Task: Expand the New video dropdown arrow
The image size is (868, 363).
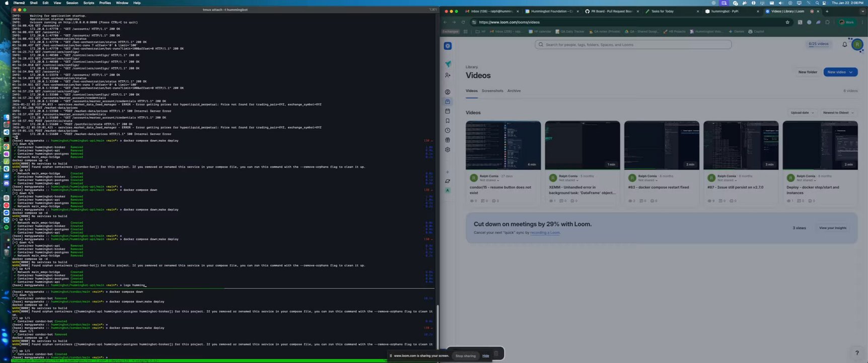Action: (851, 72)
